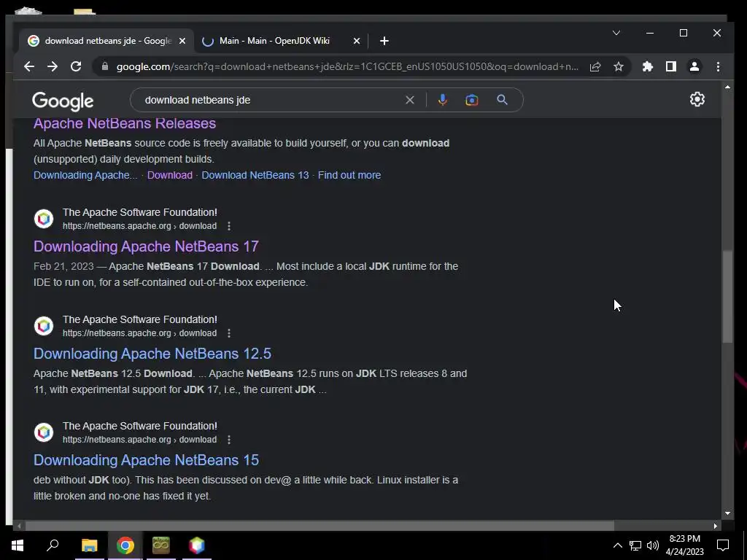The height and width of the screenshot is (560, 747).
Task: Open the Downloading Apache NetBeans 15 result
Action: pos(146,460)
